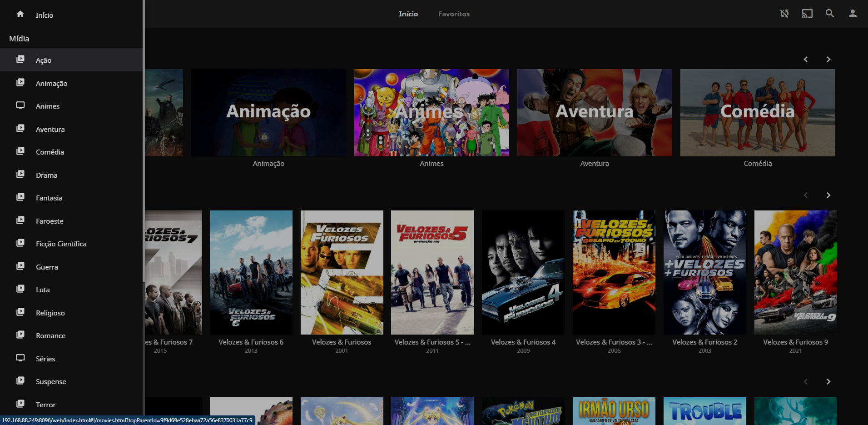Viewport: 868px width, 425px height.
Task: Click the cast to device icon
Action: pos(807,14)
